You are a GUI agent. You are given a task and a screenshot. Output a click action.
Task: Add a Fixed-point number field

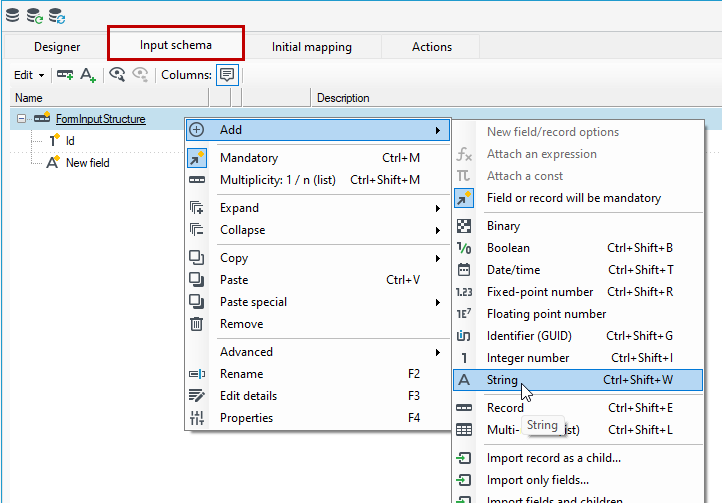pyautogui.click(x=578, y=292)
